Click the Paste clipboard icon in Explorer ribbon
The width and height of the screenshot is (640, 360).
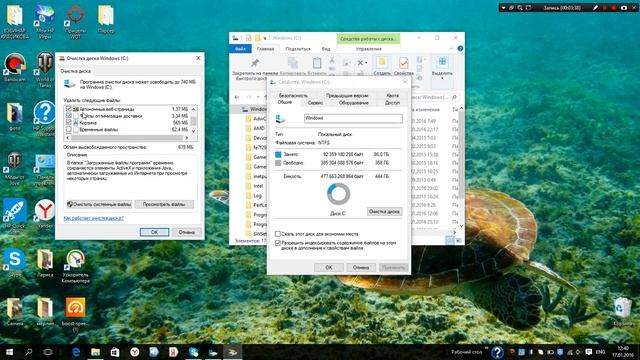pos(317,63)
